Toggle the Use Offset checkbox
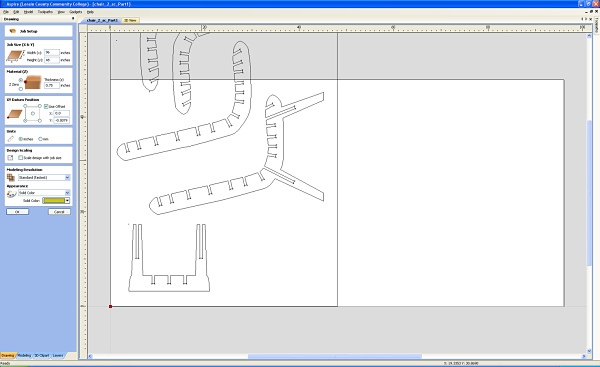 pyautogui.click(x=46, y=106)
